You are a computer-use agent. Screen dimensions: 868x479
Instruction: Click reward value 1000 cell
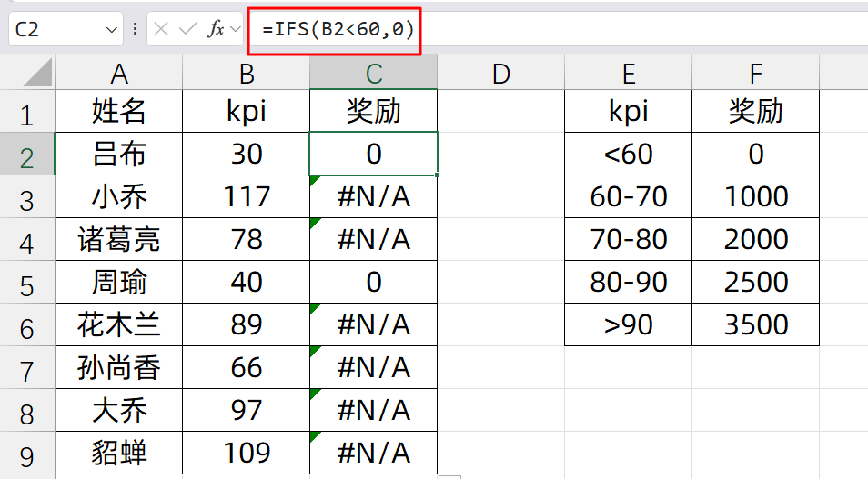(x=755, y=196)
